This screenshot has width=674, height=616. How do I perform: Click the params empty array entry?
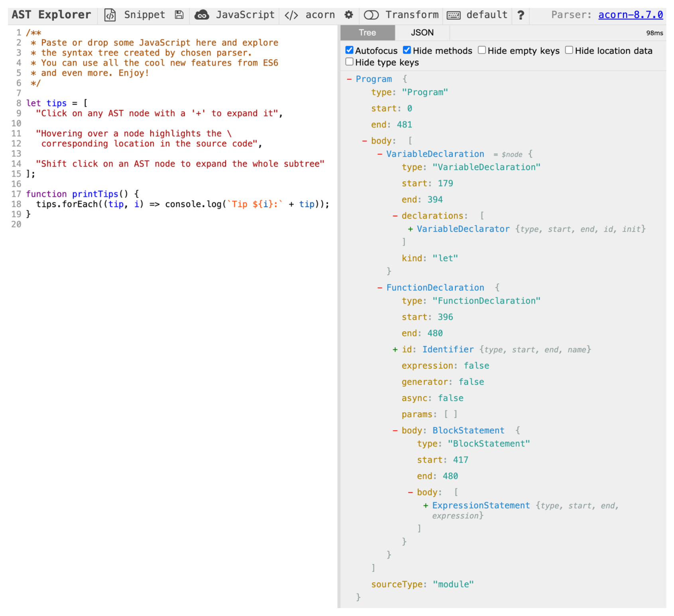430,414
